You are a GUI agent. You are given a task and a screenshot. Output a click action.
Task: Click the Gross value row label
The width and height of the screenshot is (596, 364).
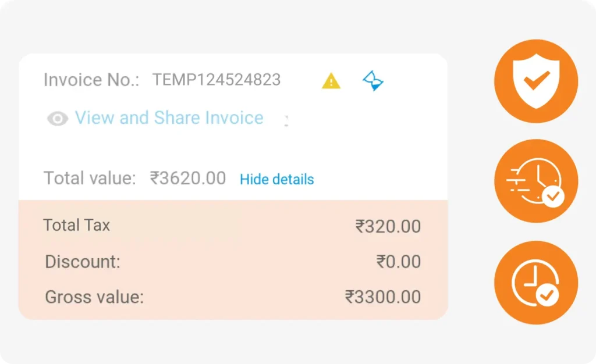[94, 297]
